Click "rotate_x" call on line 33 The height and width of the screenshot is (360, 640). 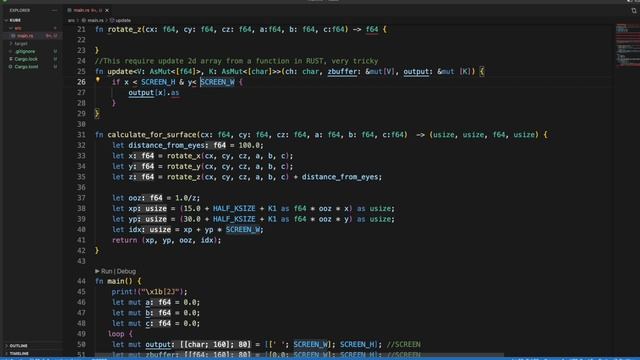coord(184,156)
